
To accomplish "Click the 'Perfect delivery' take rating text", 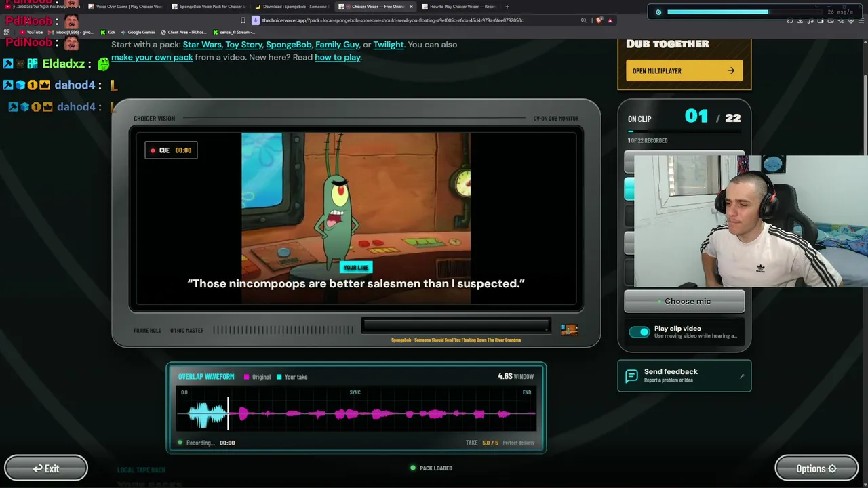I will [x=519, y=443].
